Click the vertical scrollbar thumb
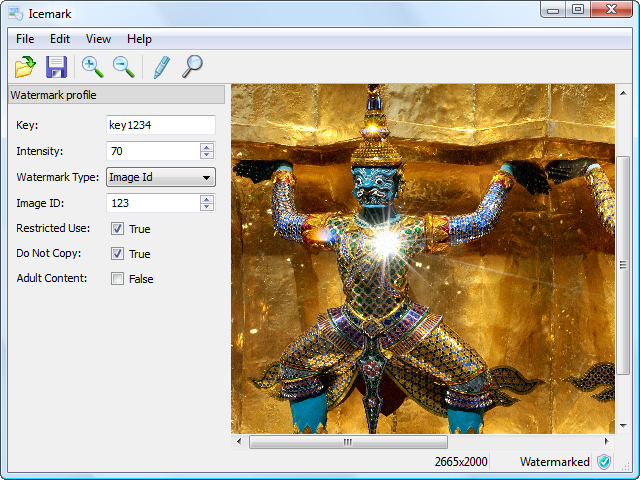 (623, 265)
